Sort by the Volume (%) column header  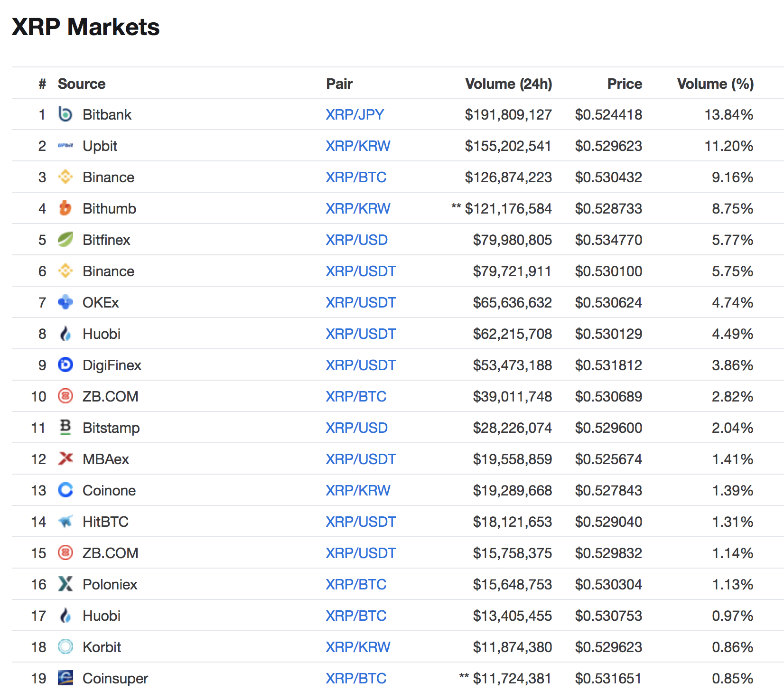[715, 84]
